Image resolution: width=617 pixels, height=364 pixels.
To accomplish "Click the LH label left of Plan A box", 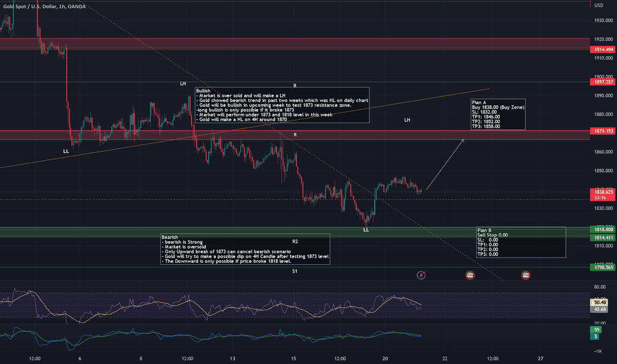I will 407,120.
